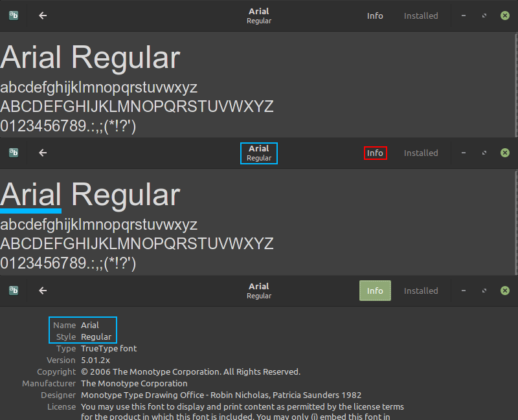518x420 pixels.
Task: Click the uppercase alphabet sample in the top window
Action: (137, 107)
